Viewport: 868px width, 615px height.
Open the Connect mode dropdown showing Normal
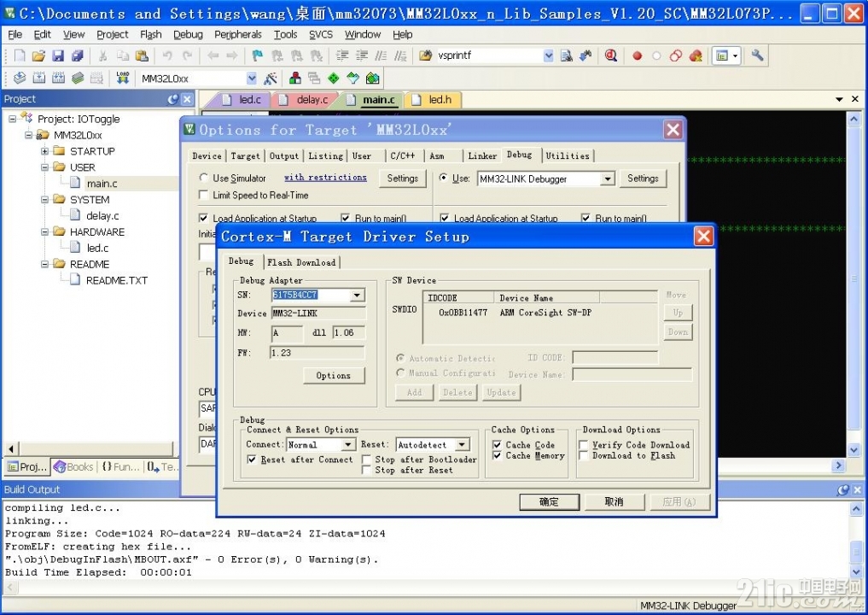(x=347, y=444)
